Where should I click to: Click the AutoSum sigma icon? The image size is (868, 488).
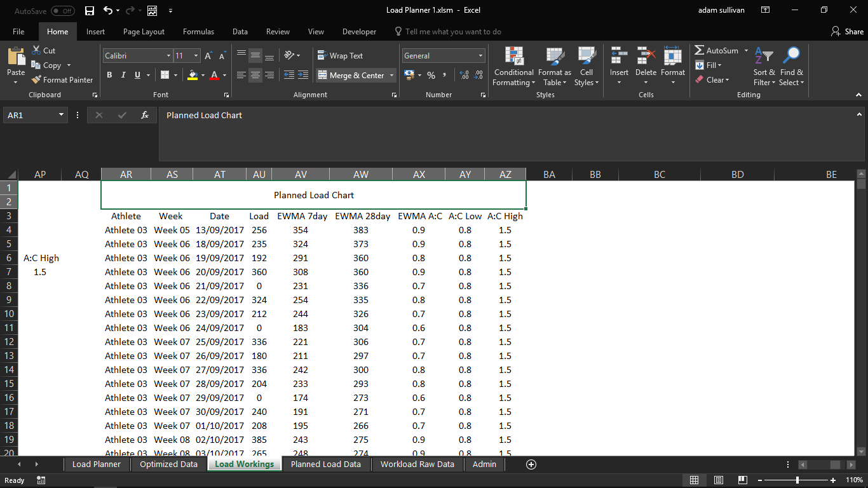coord(699,51)
